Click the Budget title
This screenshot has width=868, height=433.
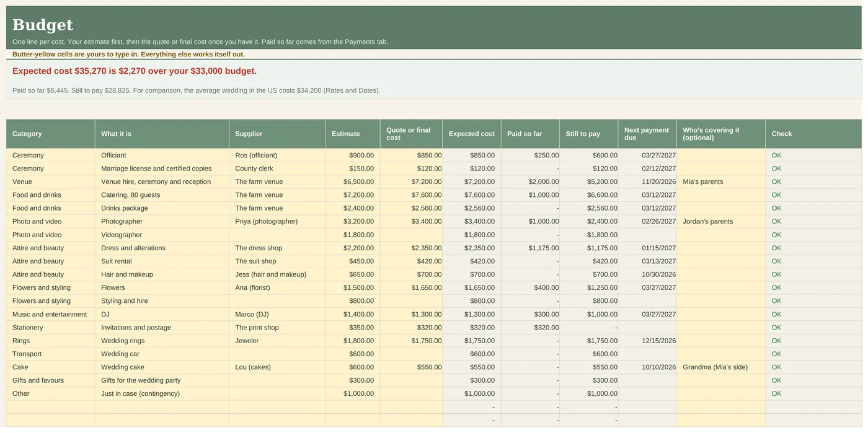pyautogui.click(x=43, y=25)
